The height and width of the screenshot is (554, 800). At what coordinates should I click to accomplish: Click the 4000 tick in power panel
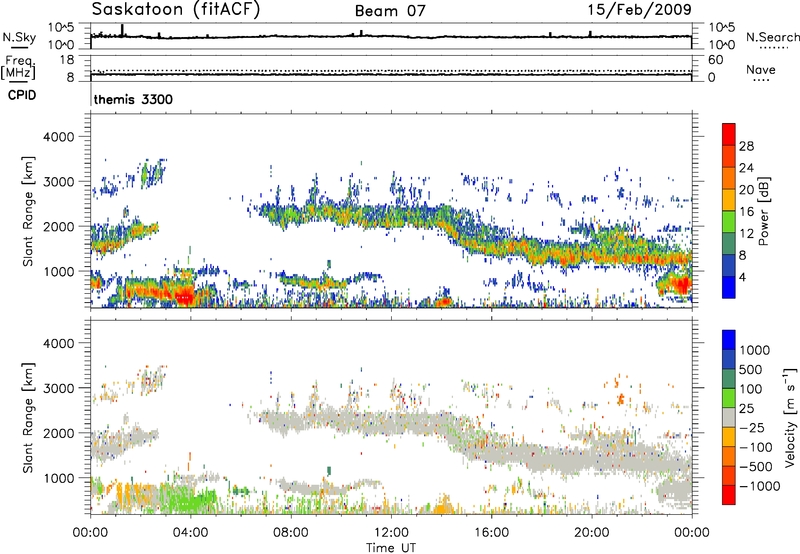(x=59, y=137)
